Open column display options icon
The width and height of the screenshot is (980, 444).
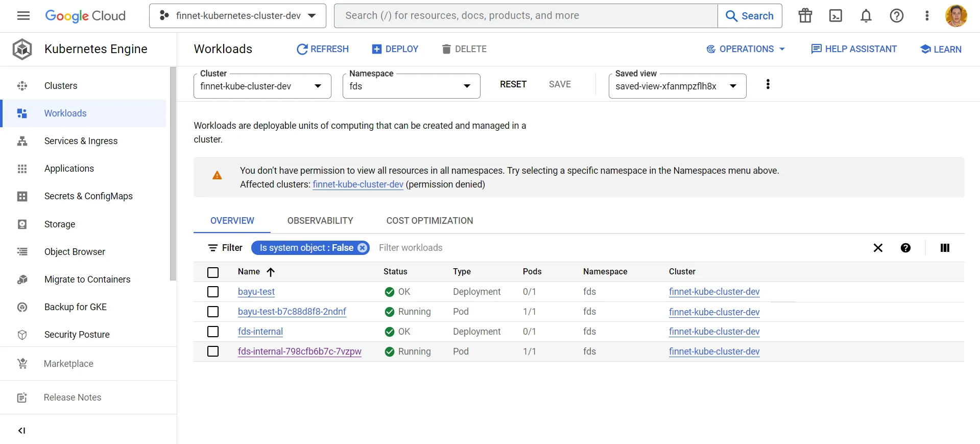(945, 248)
